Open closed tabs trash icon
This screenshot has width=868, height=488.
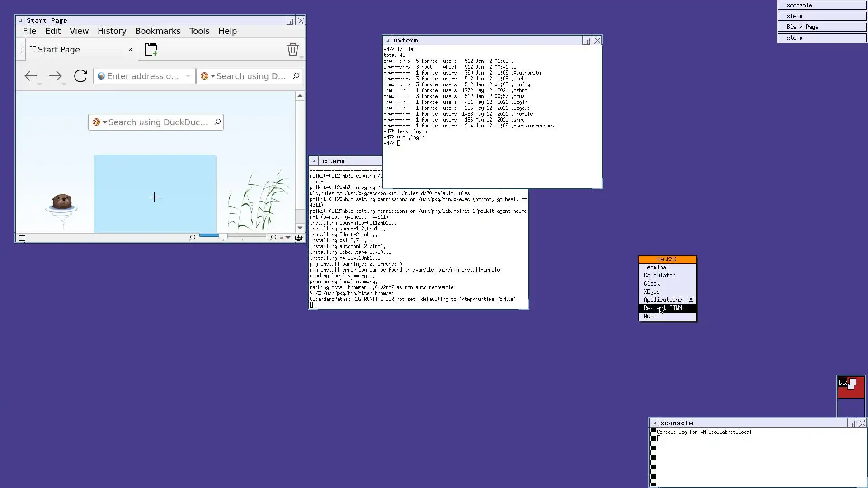coord(292,49)
